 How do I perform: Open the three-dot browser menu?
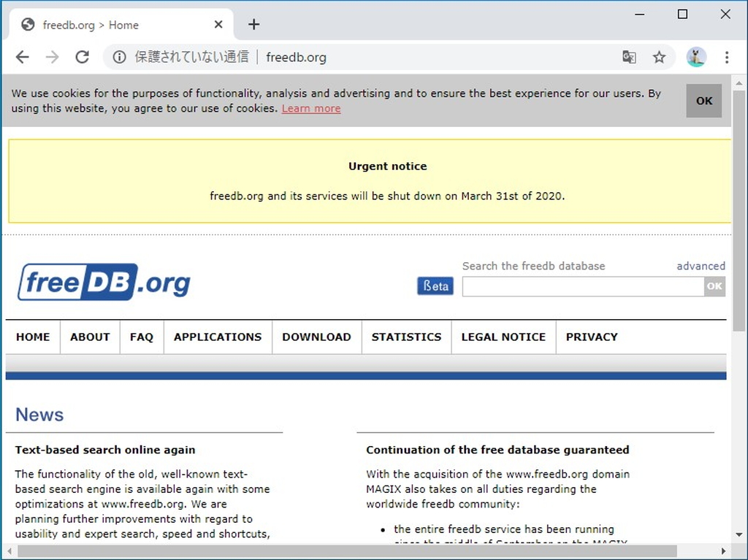point(727,57)
